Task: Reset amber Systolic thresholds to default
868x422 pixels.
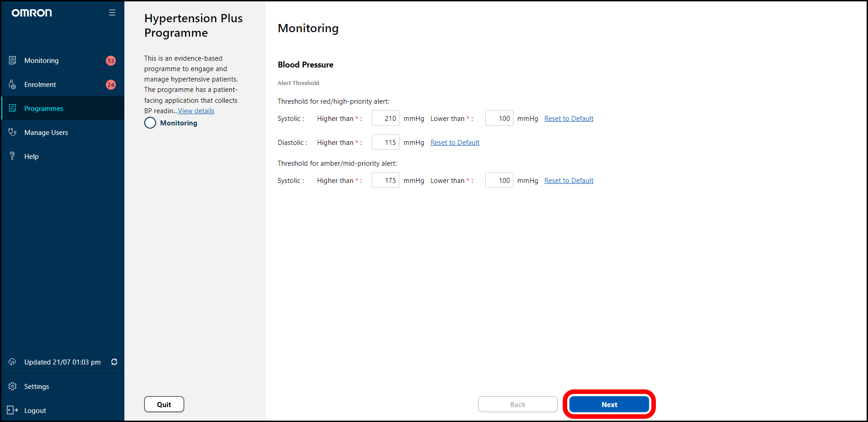Action: coord(569,181)
